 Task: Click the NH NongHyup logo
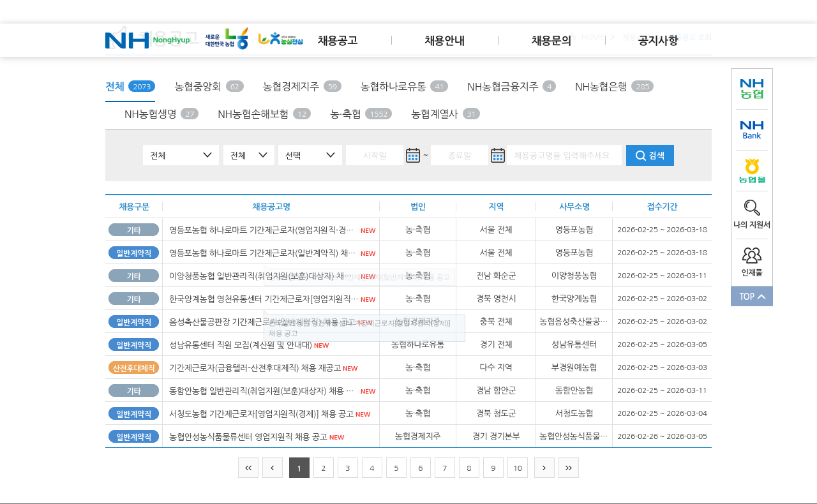(147, 40)
